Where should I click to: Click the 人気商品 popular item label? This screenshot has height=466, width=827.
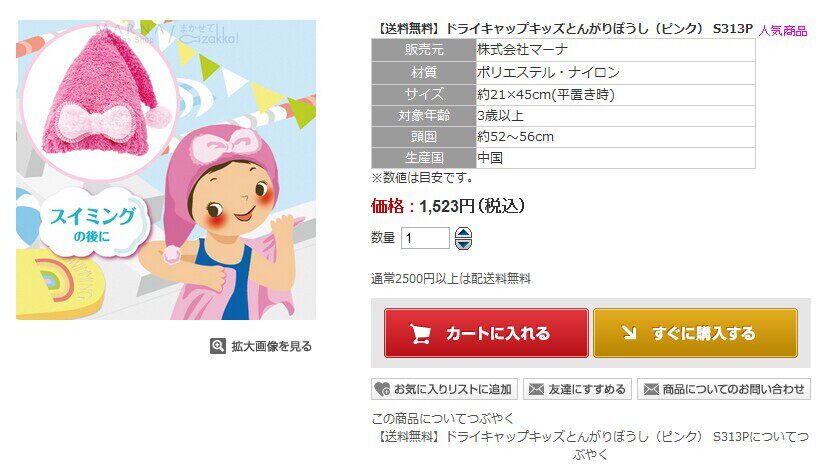[783, 31]
